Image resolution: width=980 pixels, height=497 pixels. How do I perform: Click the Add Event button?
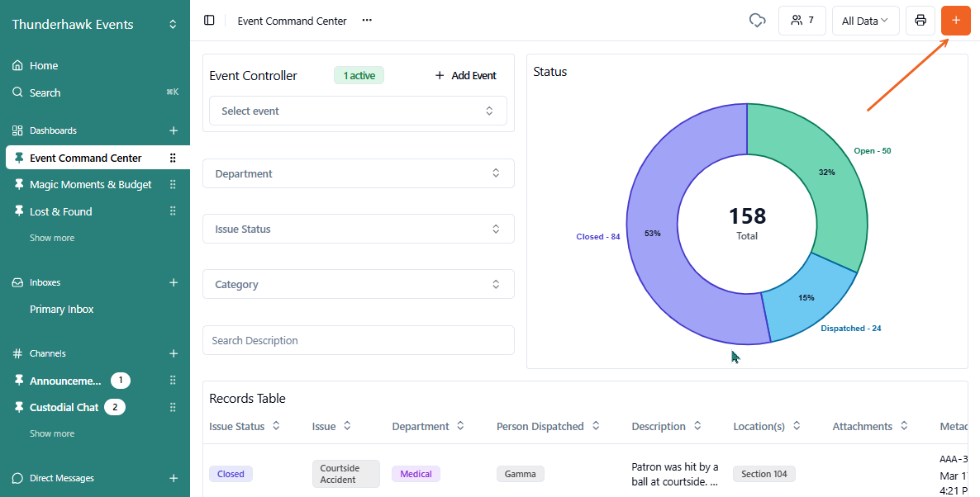pyautogui.click(x=465, y=76)
